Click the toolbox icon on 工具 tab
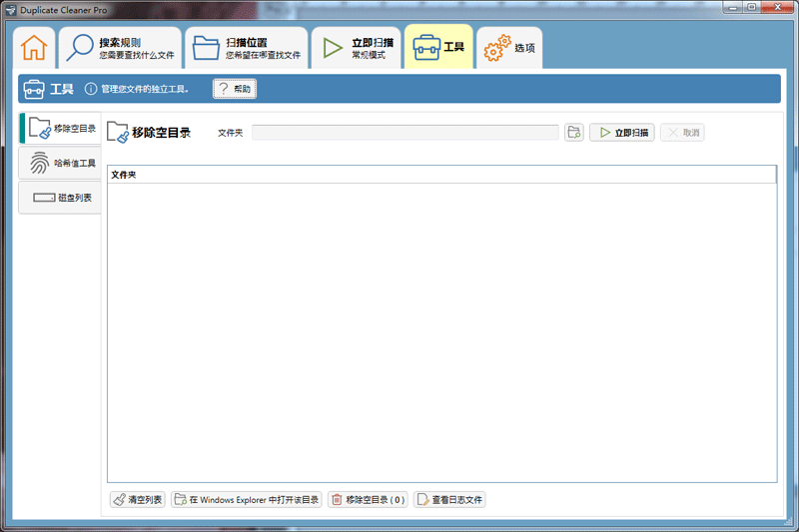The image size is (799, 532). click(426, 48)
